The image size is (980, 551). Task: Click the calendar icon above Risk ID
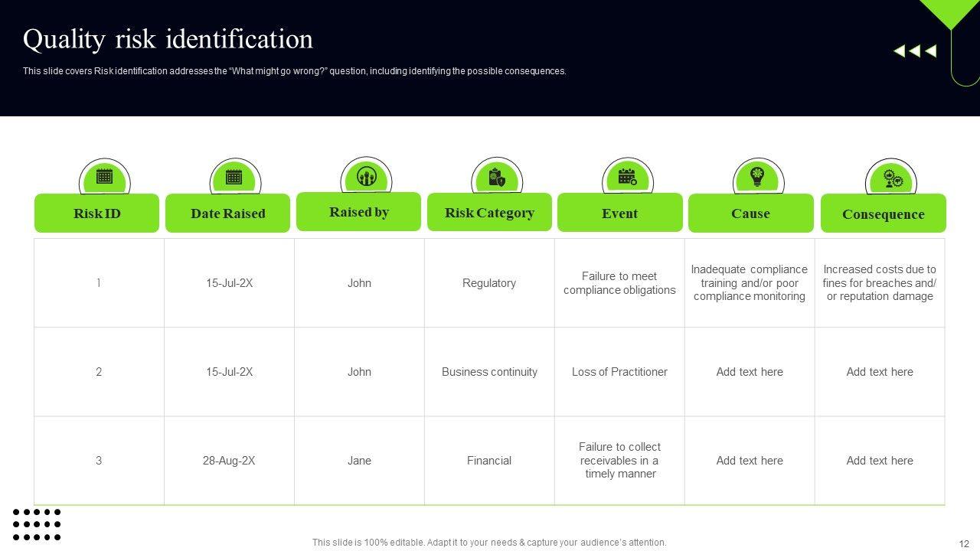point(104,177)
